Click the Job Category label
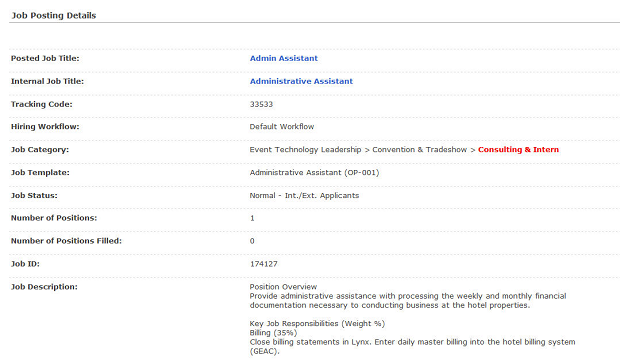This screenshot has height=360, width=620. (x=40, y=150)
